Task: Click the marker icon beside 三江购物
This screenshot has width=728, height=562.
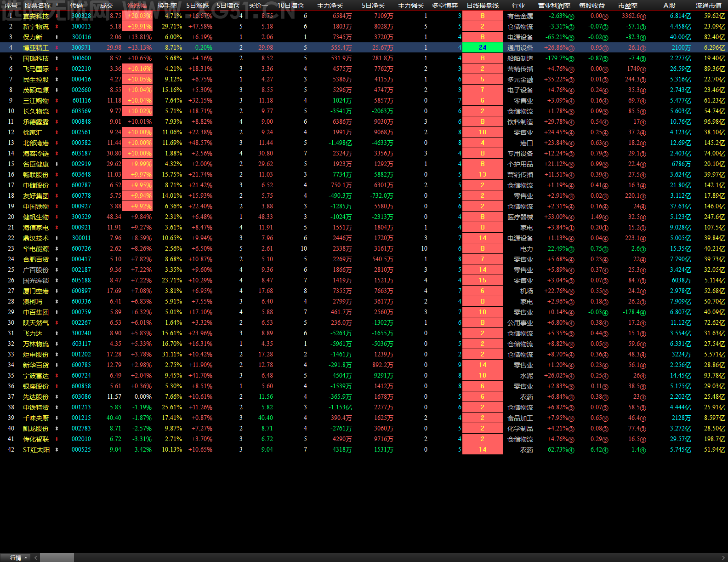Action: [x=57, y=101]
